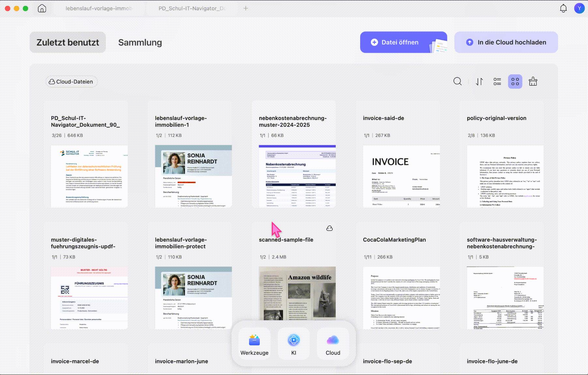Screen dimensions: 588x375
Task: Open the KI assistant icon
Action: pos(294,344)
